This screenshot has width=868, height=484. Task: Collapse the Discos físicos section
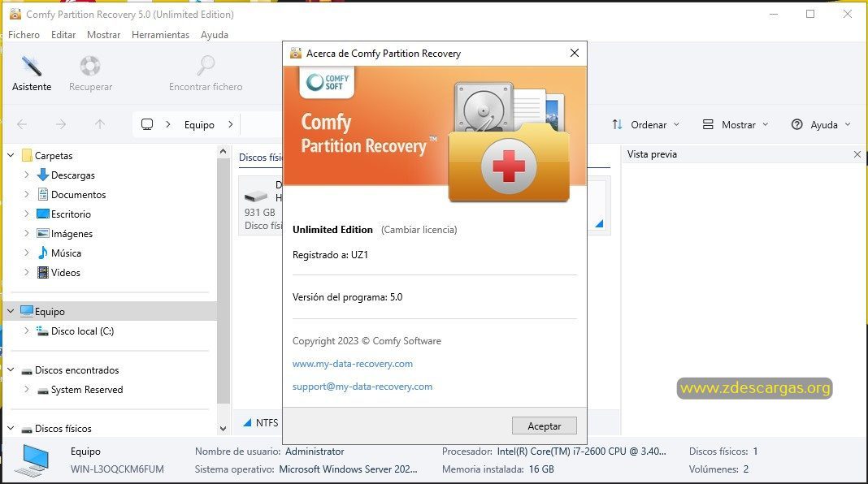[x=11, y=428]
